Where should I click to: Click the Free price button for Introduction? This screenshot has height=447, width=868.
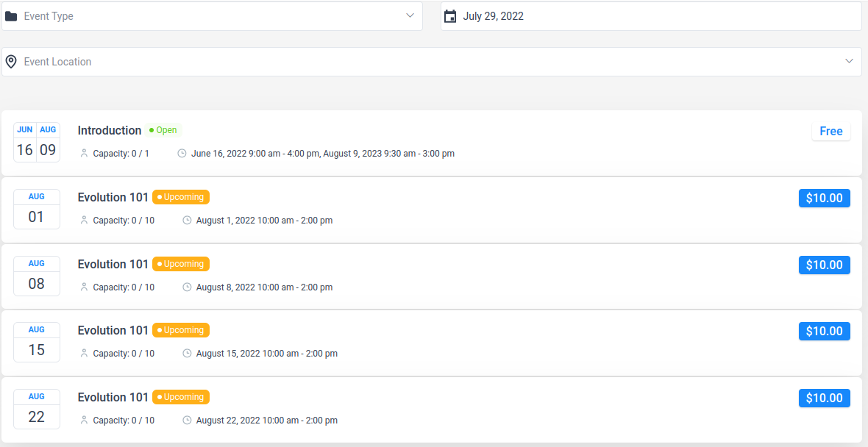[x=830, y=132]
